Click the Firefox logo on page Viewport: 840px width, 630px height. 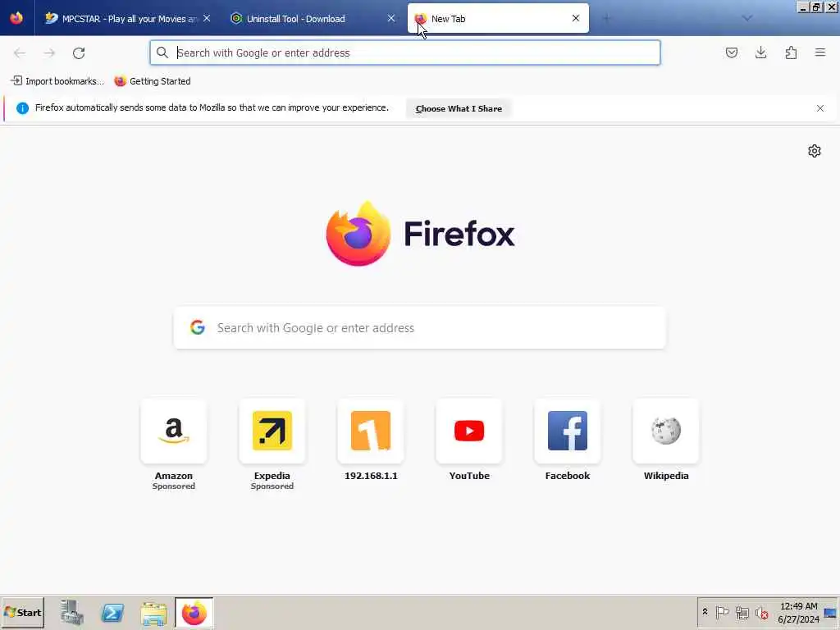[421, 234]
